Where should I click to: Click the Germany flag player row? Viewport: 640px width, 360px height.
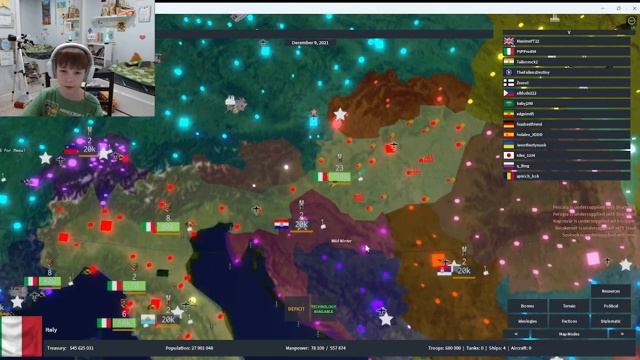tap(567, 124)
